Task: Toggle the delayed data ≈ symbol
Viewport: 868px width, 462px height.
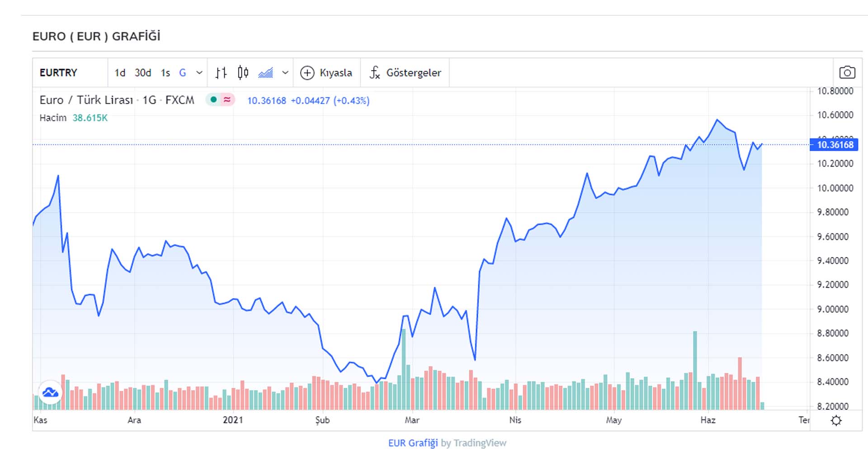Action: (x=227, y=100)
